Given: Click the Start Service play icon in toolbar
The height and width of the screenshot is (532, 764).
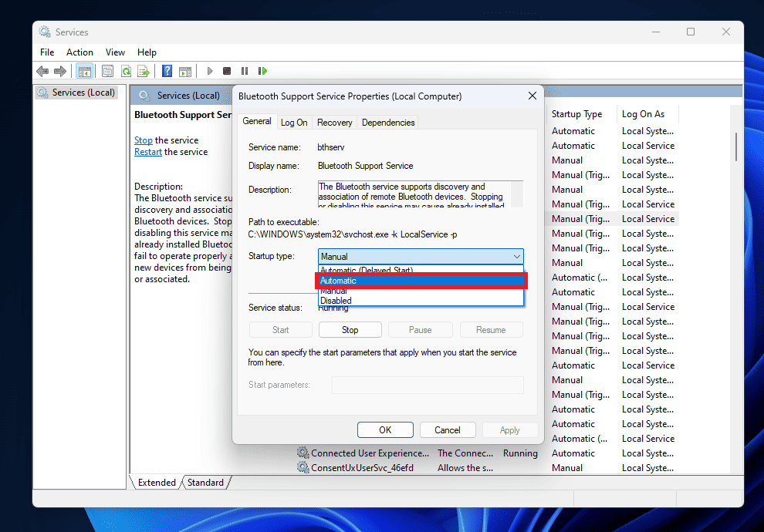Looking at the screenshot, I should coord(210,72).
